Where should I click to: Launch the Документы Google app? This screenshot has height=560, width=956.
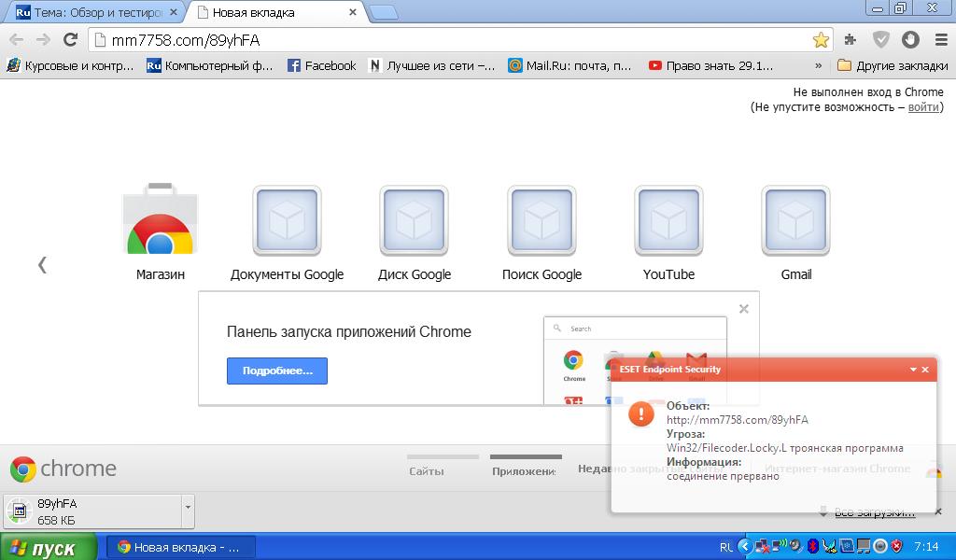288,231
